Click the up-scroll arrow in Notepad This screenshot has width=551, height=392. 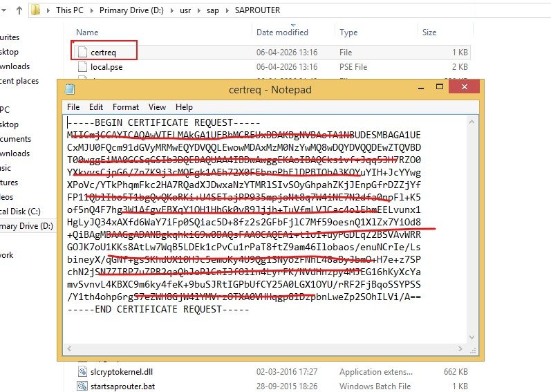(471, 122)
